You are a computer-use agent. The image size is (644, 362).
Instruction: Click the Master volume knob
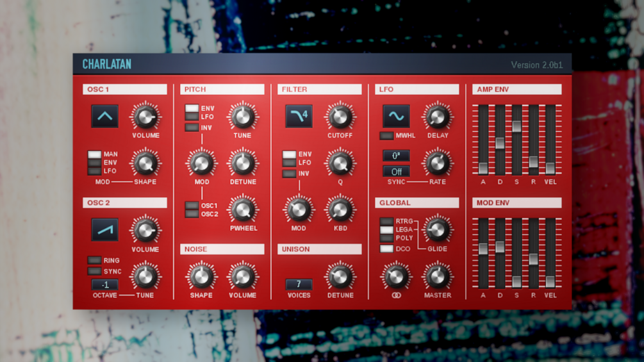pos(438,277)
